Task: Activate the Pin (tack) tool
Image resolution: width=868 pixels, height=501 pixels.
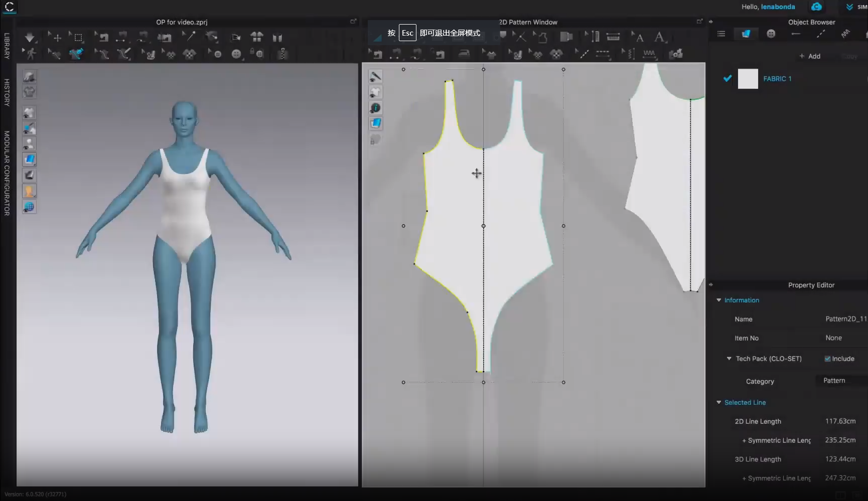Action: click(189, 36)
